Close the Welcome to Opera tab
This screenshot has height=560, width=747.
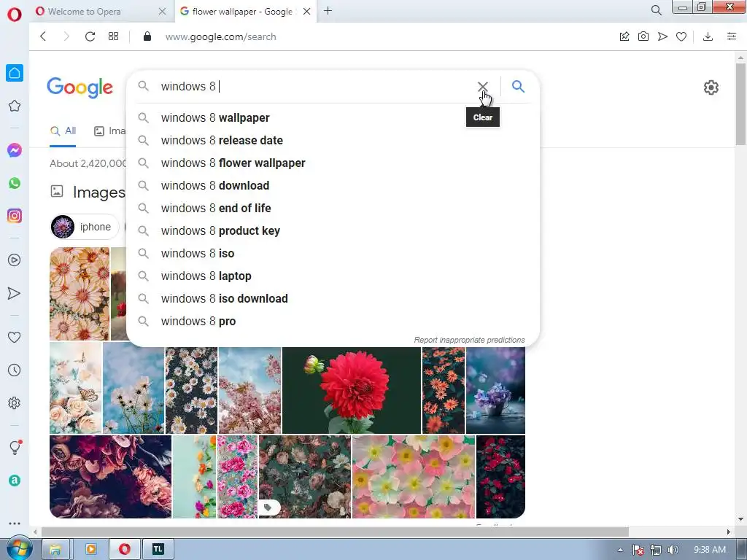[163, 12]
